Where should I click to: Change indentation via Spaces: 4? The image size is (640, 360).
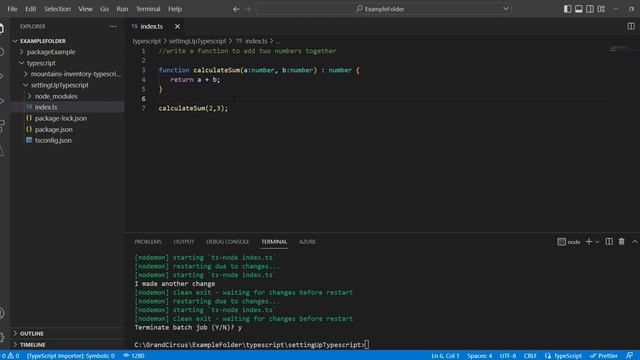pyautogui.click(x=480, y=356)
